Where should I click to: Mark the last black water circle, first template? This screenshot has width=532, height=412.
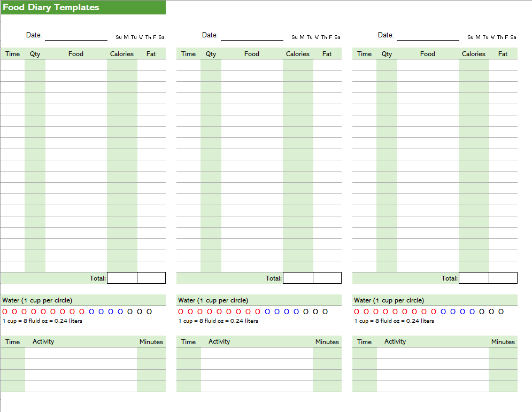tap(149, 312)
